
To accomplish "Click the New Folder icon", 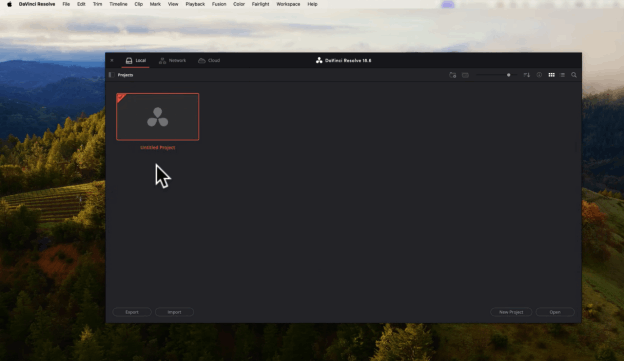I will (452, 75).
